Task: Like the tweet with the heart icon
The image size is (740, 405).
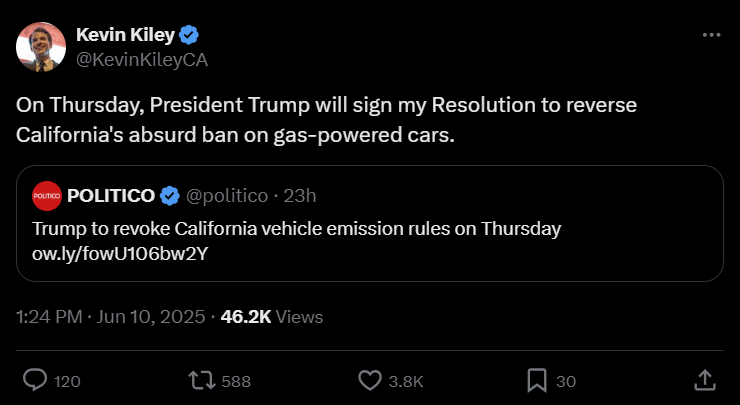Action: 370,381
